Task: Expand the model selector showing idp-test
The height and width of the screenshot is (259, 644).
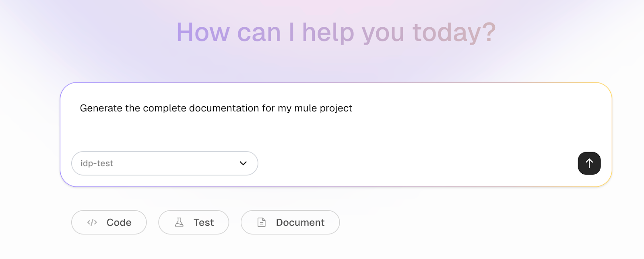Action: [165, 163]
